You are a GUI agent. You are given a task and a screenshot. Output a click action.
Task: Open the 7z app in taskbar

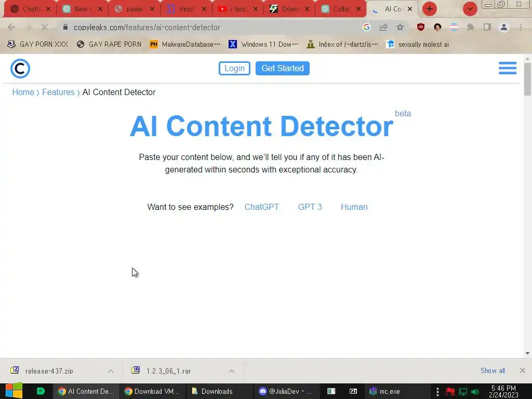pos(353,391)
